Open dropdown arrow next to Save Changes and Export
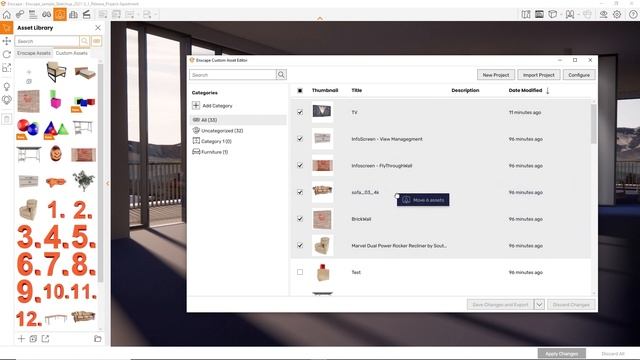640x360 pixels. (539, 304)
